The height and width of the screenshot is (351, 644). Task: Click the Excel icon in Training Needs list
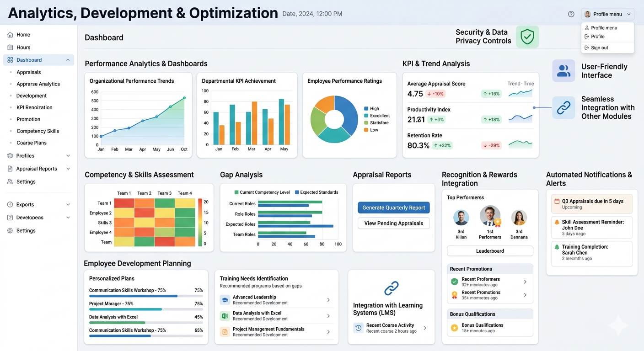225,316
